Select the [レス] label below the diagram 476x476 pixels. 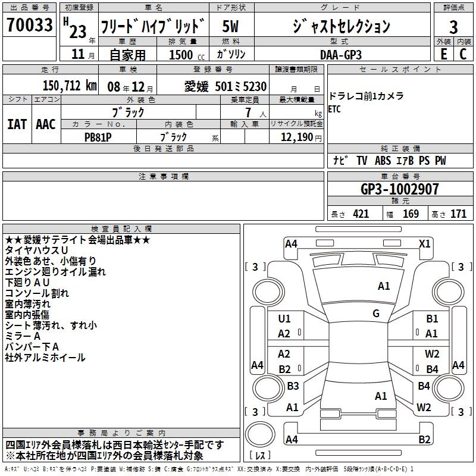coord(260,456)
